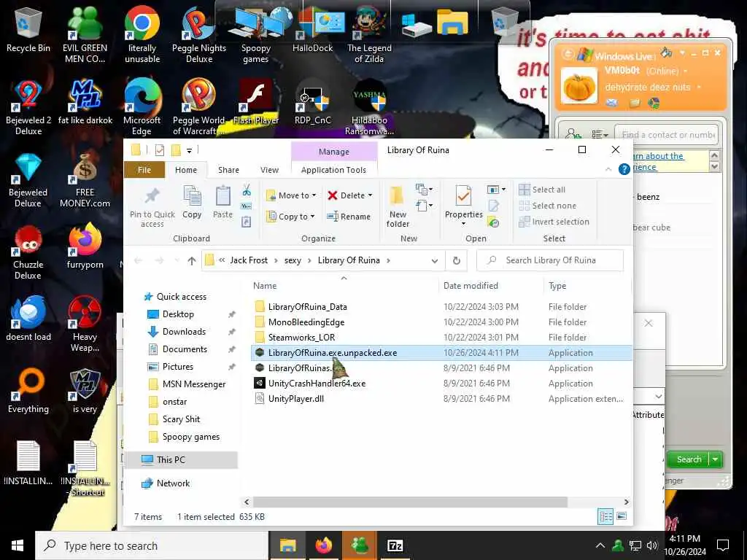747x560 pixels.
Task: Open HalloDock desktop shortcut
Action: 312,29
